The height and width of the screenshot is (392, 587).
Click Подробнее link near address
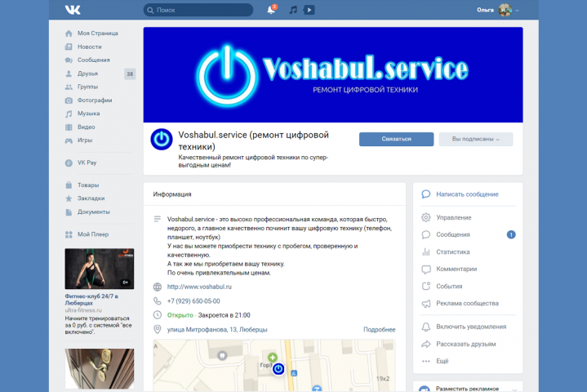pos(380,329)
